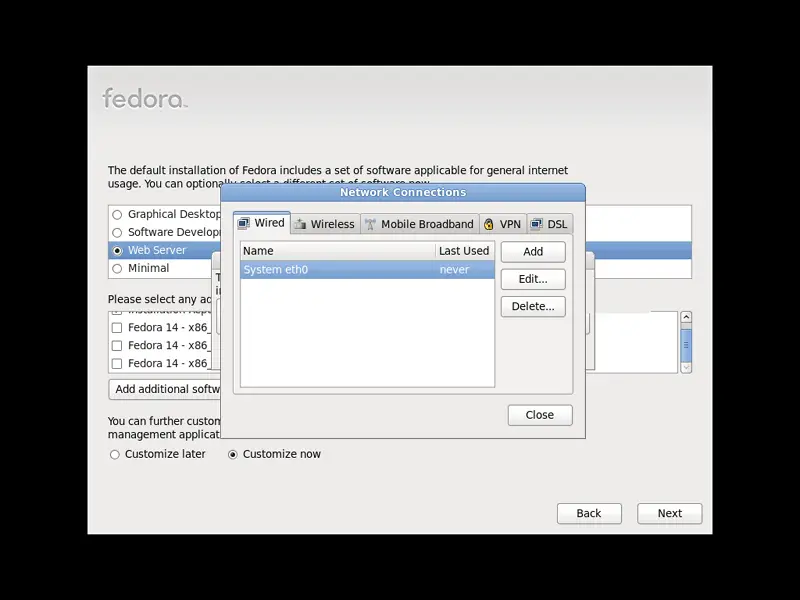The height and width of the screenshot is (600, 800).
Task: Sort connections by Last Used column
Action: (464, 251)
